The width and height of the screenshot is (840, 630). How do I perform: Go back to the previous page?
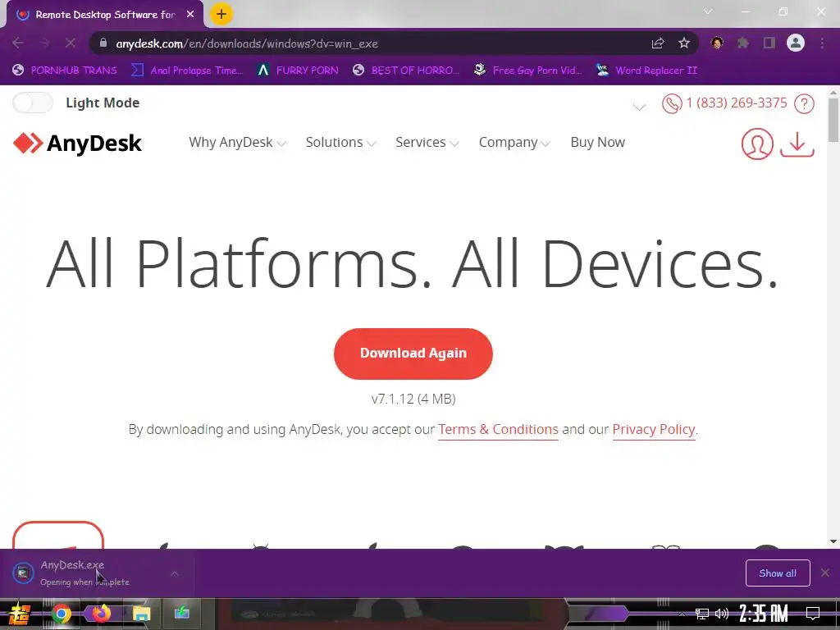[x=18, y=43]
